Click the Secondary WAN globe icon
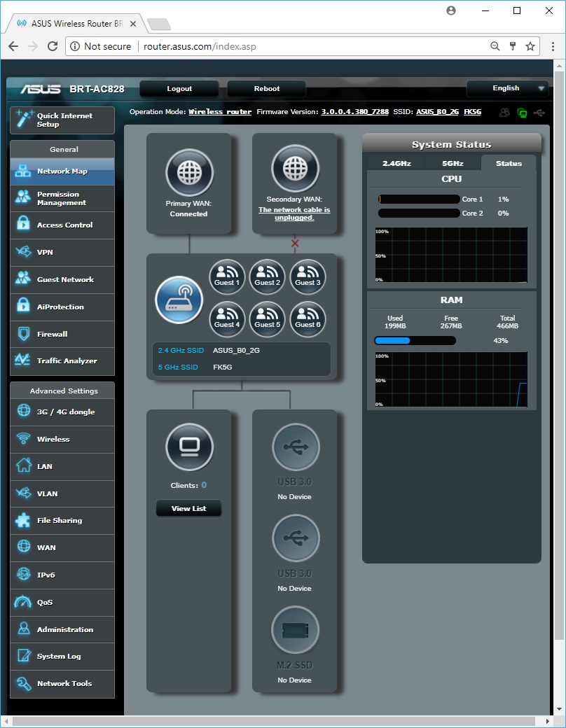Viewport: 566px width, 728px height. click(294, 169)
